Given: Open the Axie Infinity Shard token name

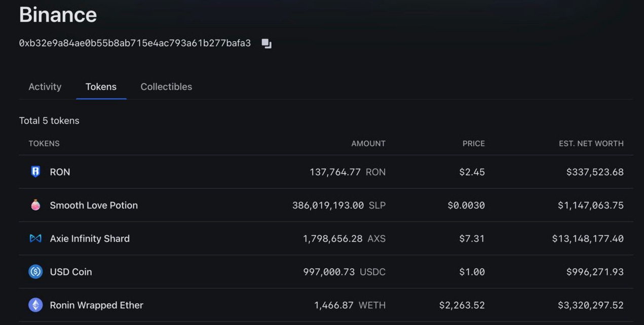Looking at the screenshot, I should click(90, 238).
